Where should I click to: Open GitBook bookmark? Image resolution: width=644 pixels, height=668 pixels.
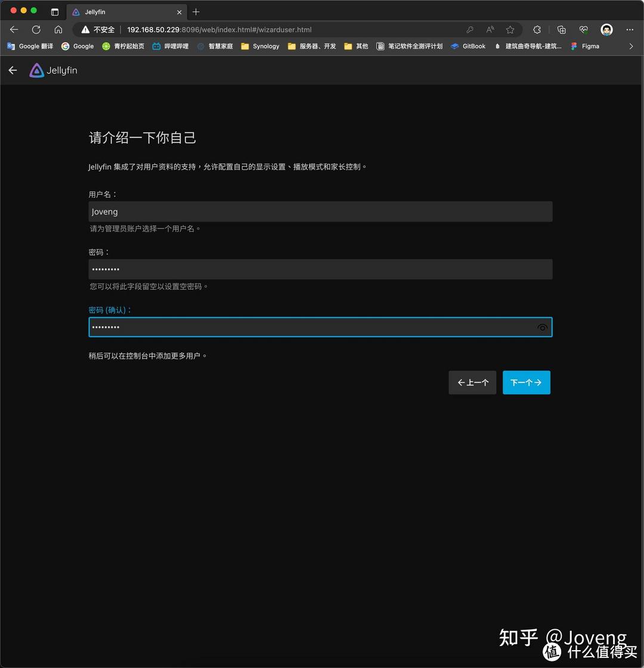pyautogui.click(x=468, y=46)
